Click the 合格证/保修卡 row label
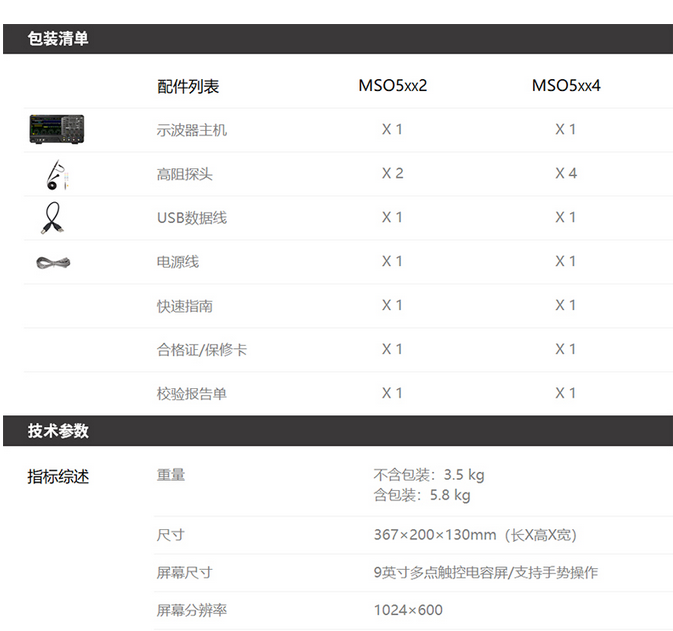The height and width of the screenshot is (631, 673). [x=202, y=350]
